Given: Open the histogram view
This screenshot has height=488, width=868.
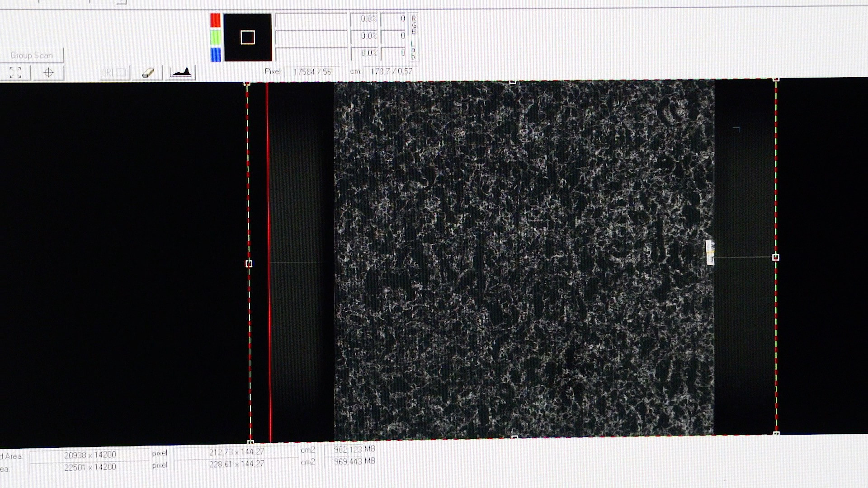Looking at the screenshot, I should pyautogui.click(x=180, y=72).
